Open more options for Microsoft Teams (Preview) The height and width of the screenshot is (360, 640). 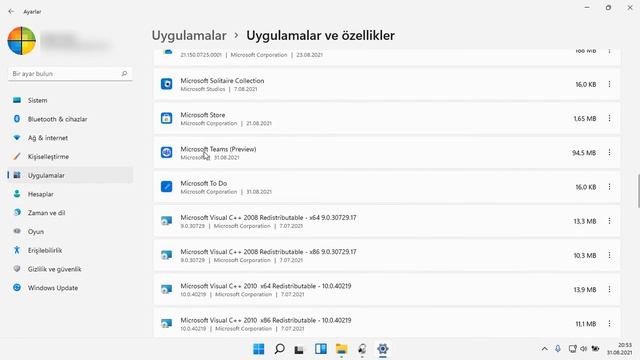[x=609, y=153]
